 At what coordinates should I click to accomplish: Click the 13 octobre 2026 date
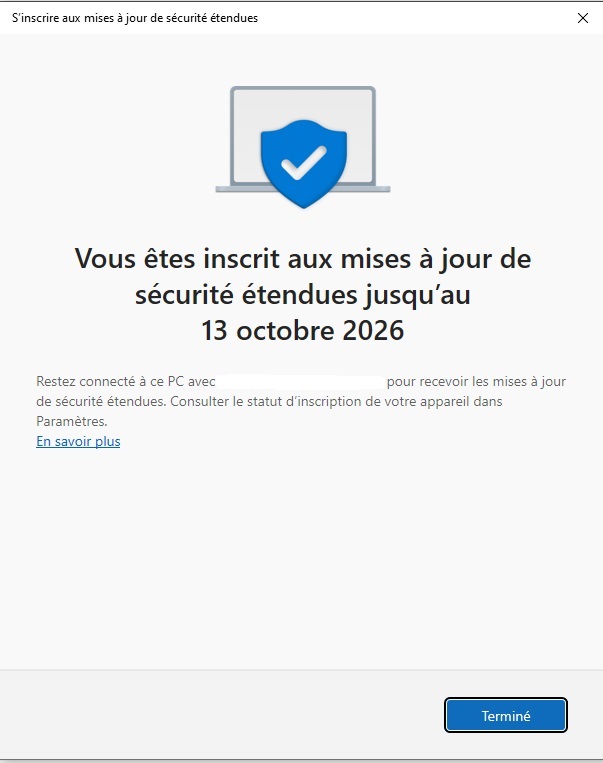click(302, 330)
